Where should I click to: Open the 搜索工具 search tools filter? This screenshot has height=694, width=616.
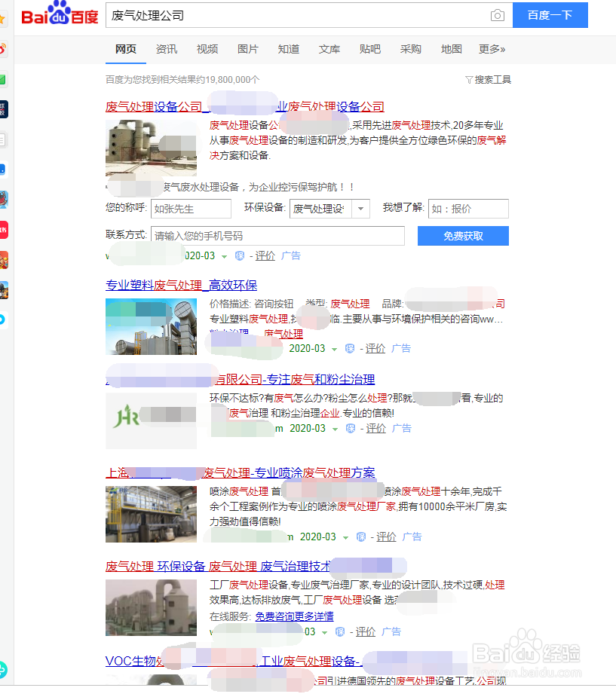(x=491, y=78)
